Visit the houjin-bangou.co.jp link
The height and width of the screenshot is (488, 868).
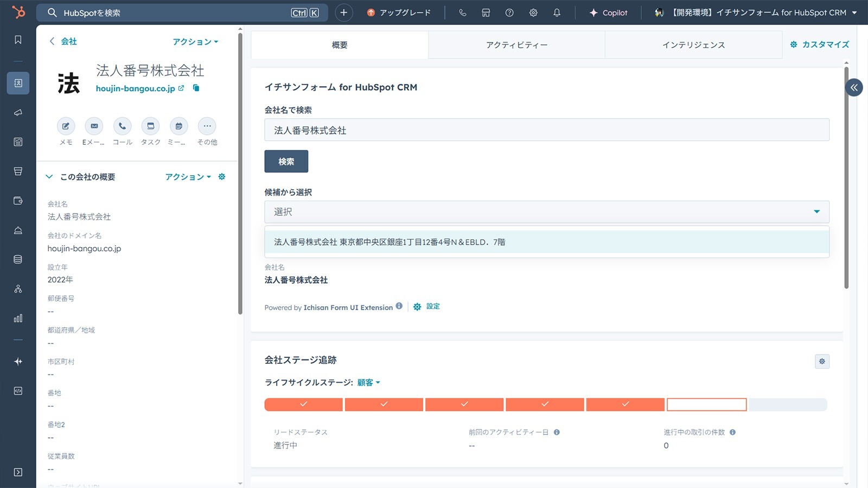point(137,88)
